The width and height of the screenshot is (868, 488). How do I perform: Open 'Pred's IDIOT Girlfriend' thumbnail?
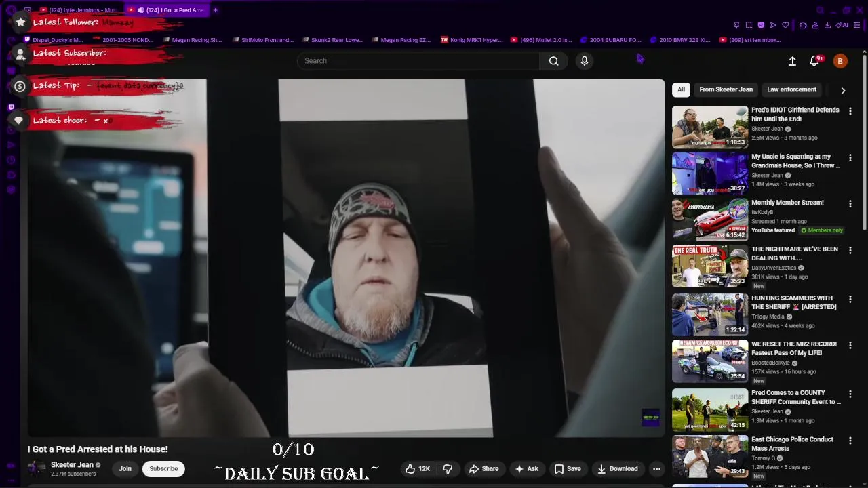710,127
